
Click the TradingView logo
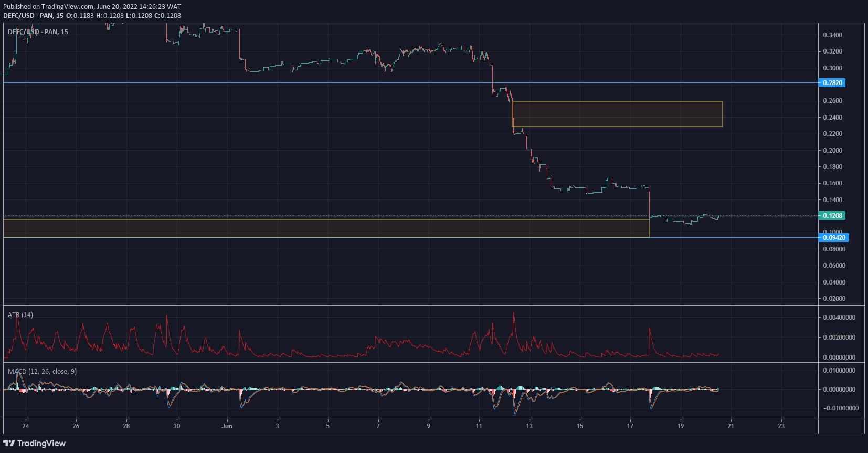[35, 443]
